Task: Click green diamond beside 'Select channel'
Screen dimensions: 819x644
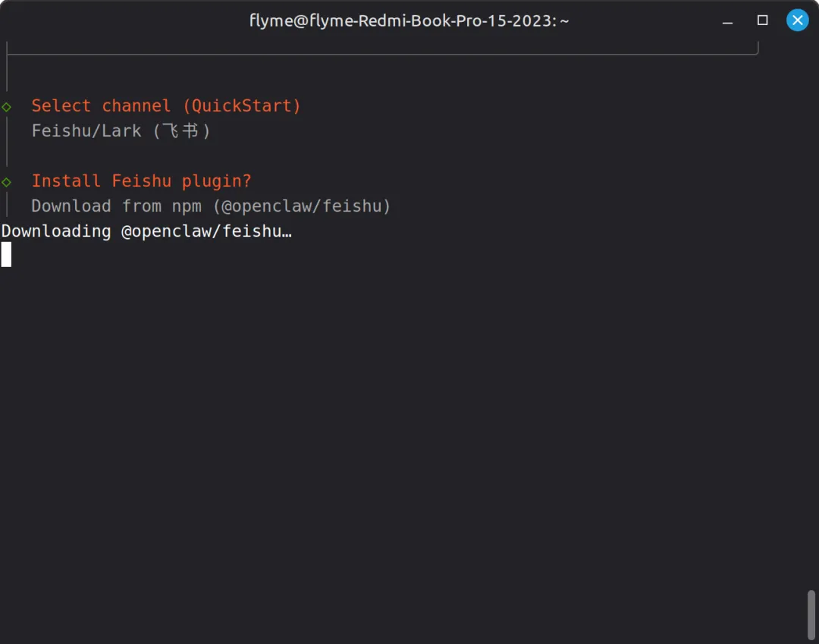Action: click(6, 107)
